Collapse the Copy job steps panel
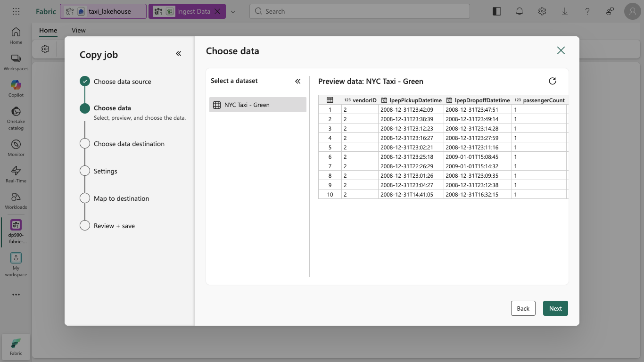 [179, 54]
